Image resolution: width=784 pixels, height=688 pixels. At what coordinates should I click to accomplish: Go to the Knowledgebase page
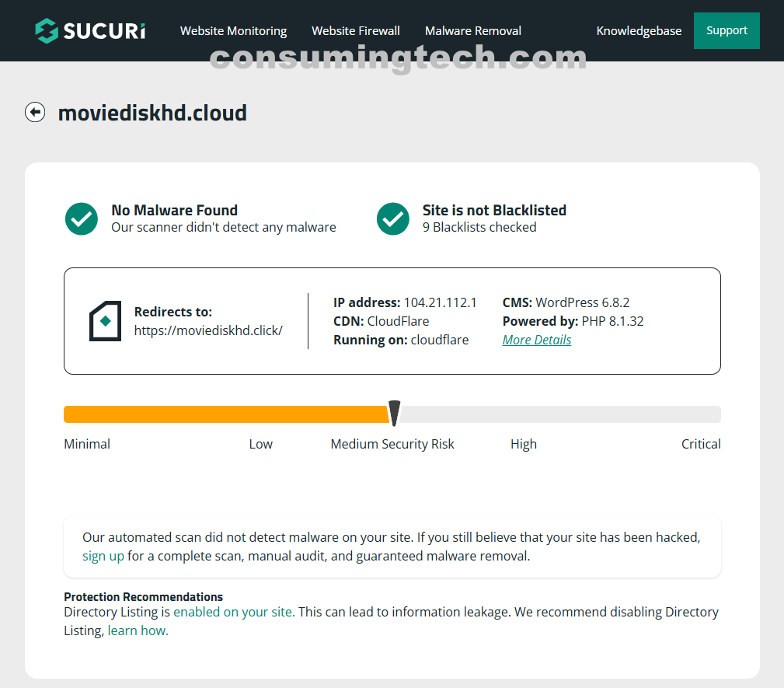click(639, 31)
